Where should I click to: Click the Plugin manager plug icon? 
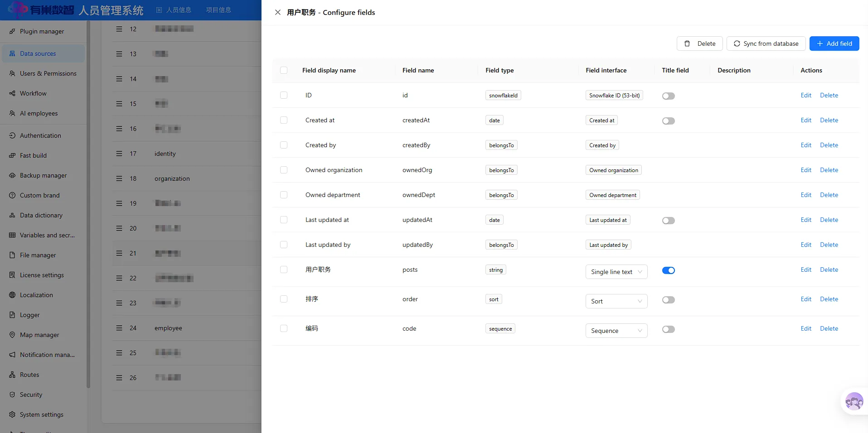[12, 31]
